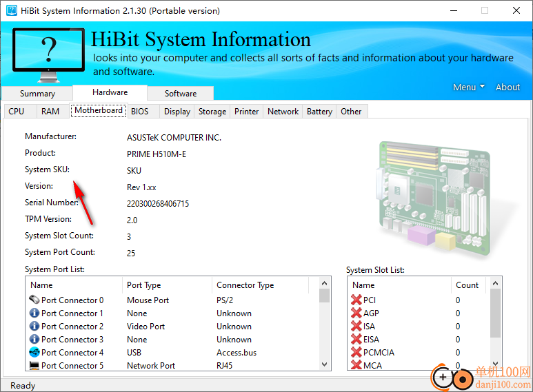Click the 'Network Port' port type cell

(x=151, y=366)
